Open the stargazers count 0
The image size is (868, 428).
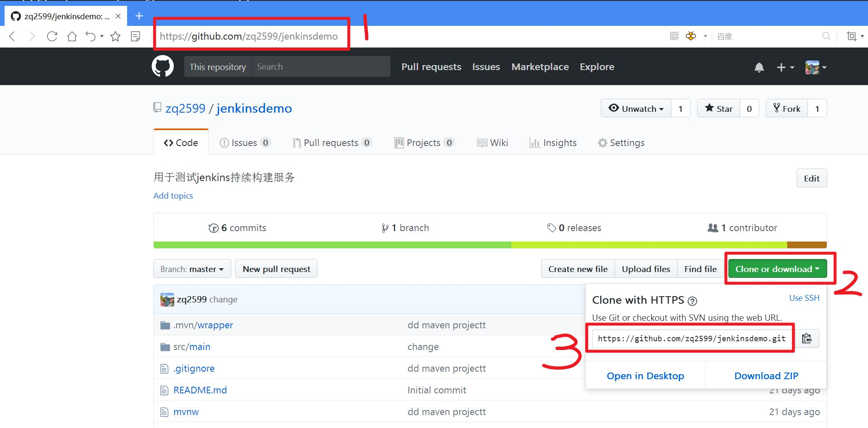[749, 108]
